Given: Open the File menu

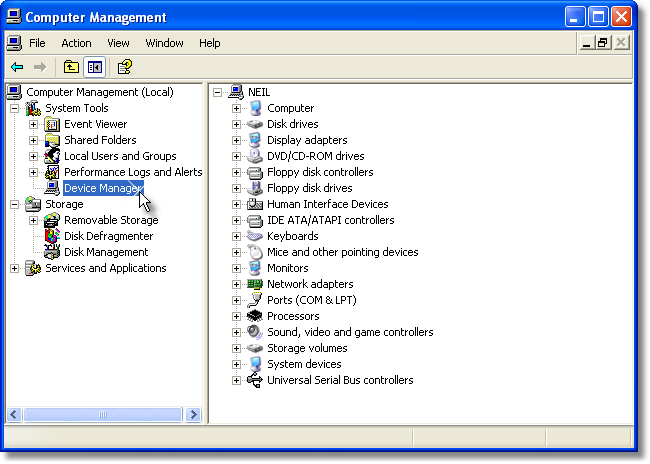Looking at the screenshot, I should tap(37, 43).
